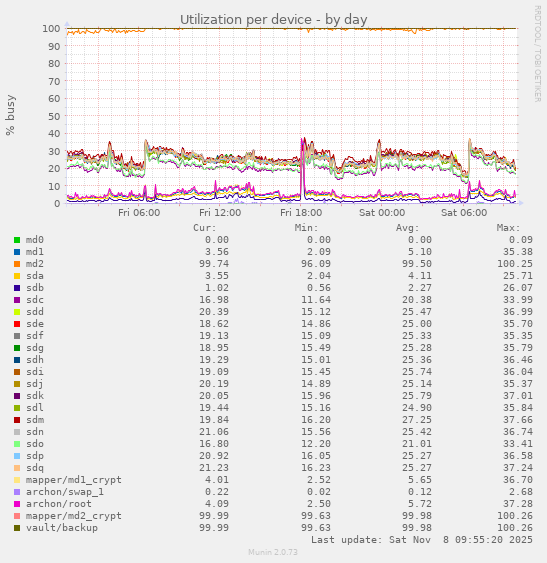Click the 'md1' legend label

tap(34, 252)
